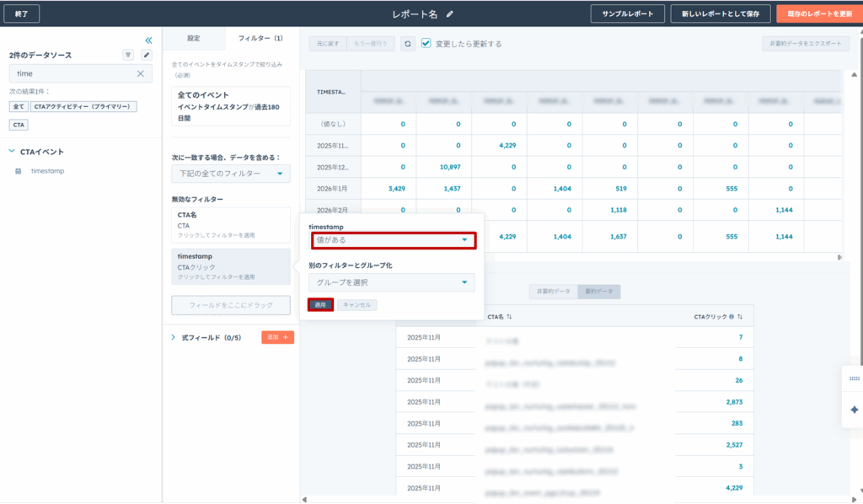Expand the 式フィールド section
The height and width of the screenshot is (504, 863).
[x=174, y=337]
